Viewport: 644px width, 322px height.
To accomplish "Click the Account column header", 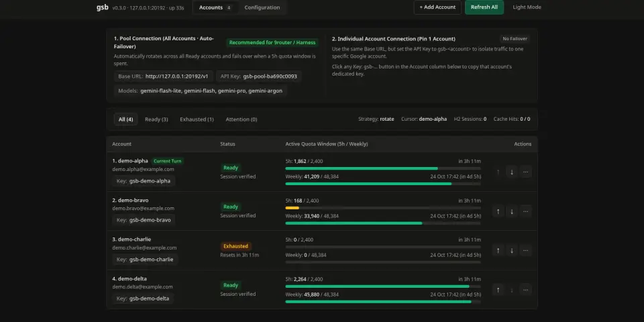I will pyautogui.click(x=121, y=144).
